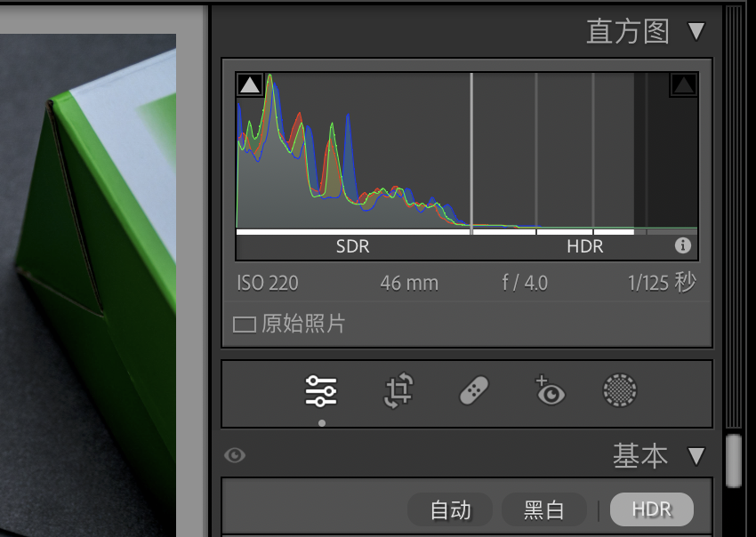Click the 基本 panel title

640,456
